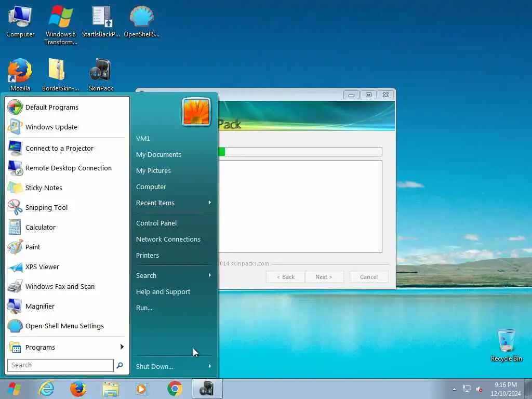532x399 pixels.
Task: Open the Recycle Bin
Action: point(506,345)
